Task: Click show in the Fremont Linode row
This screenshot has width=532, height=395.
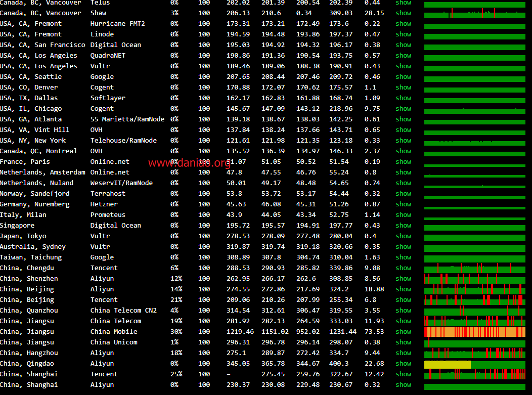Action: tap(403, 34)
